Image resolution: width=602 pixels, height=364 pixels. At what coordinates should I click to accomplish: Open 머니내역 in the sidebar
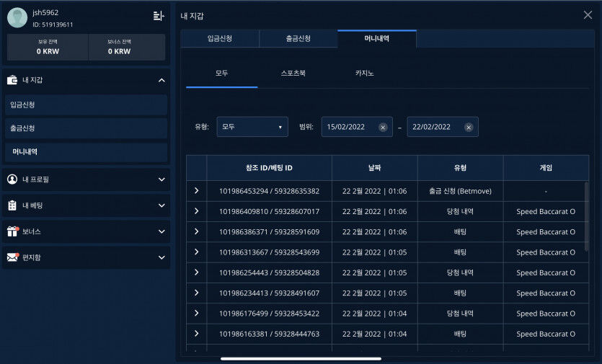86,151
